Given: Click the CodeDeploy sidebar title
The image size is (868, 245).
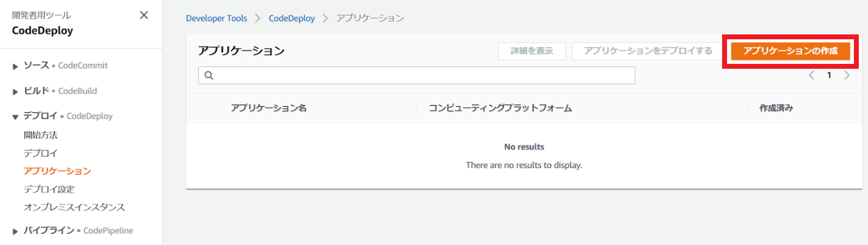Looking at the screenshot, I should [42, 31].
